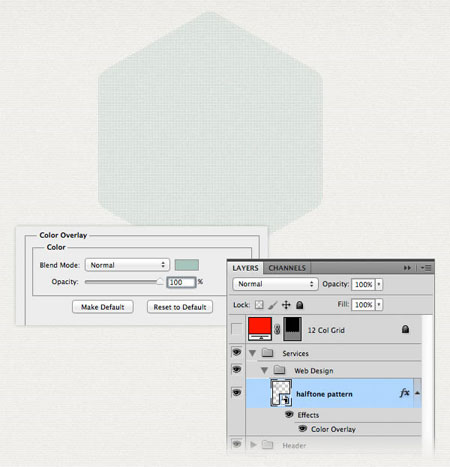This screenshot has width=450, height=467.
Task: Click the Header folder icon
Action: tap(267, 445)
